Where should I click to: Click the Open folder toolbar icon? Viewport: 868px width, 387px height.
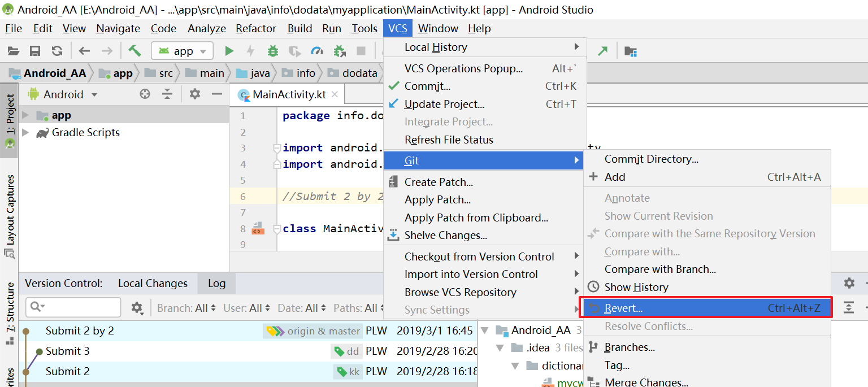(x=13, y=51)
